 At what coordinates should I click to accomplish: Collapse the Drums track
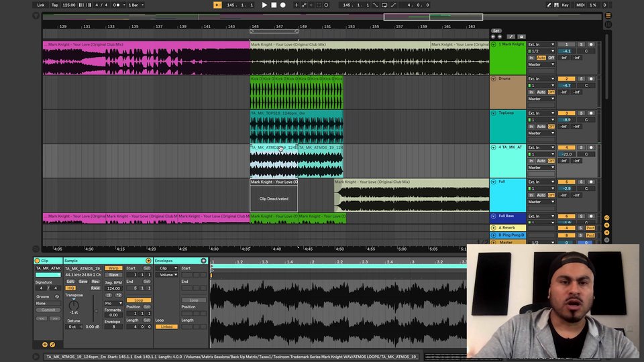click(494, 79)
